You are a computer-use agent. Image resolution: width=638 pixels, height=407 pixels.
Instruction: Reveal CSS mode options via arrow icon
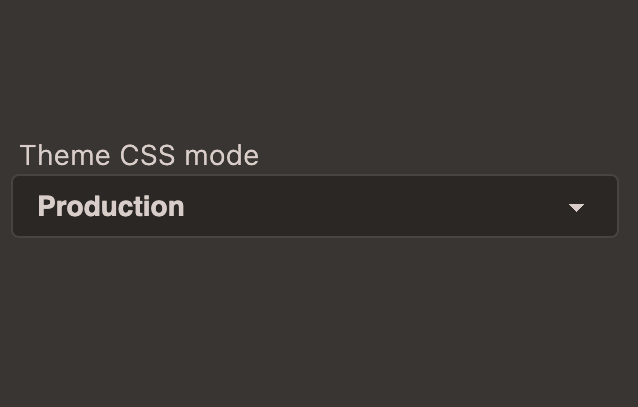576,208
